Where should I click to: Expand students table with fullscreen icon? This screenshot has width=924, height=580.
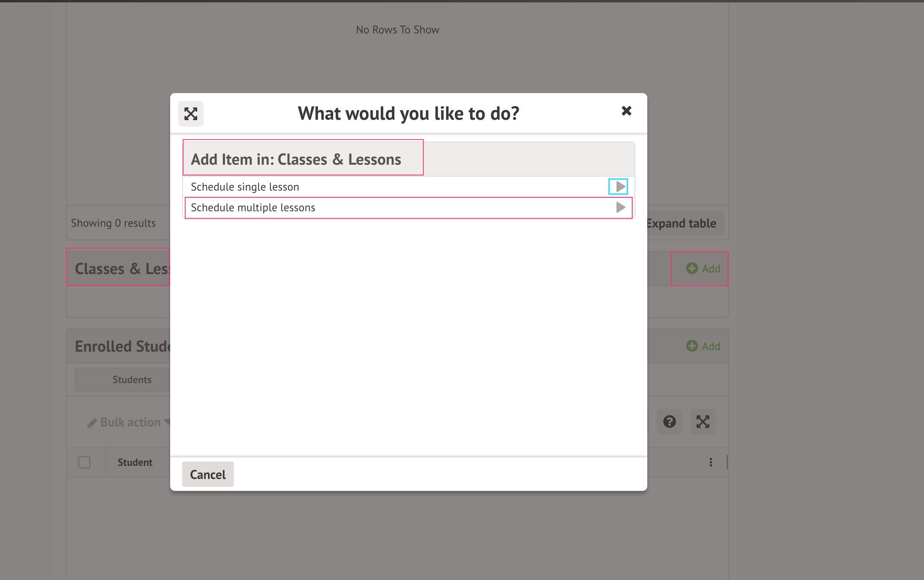click(x=703, y=422)
